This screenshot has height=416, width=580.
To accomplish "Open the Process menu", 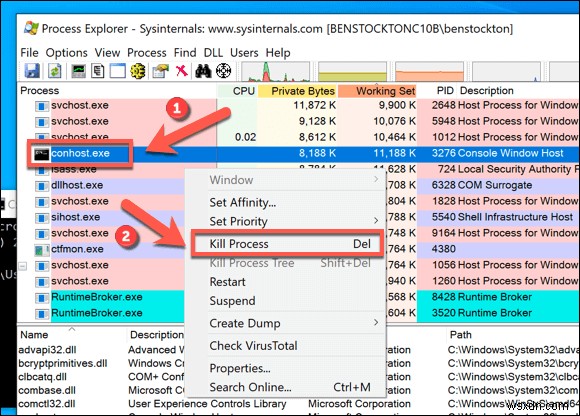I will click(146, 53).
